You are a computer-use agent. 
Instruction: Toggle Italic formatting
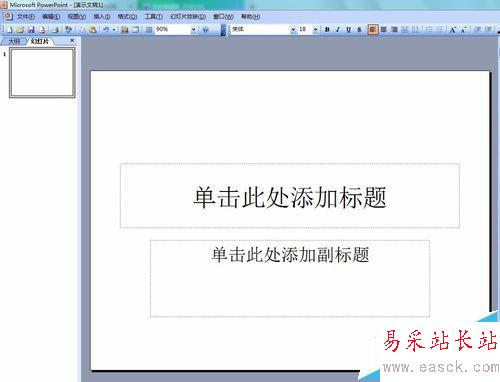[x=338, y=30]
